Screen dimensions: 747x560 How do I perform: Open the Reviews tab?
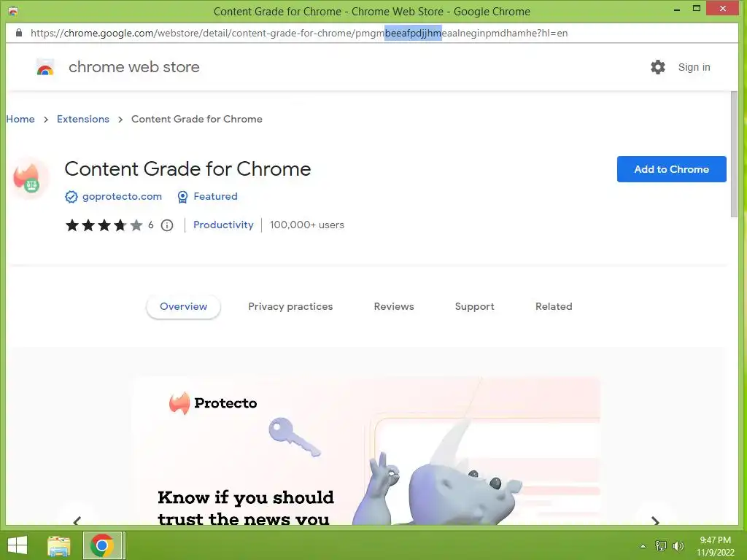pyautogui.click(x=394, y=307)
